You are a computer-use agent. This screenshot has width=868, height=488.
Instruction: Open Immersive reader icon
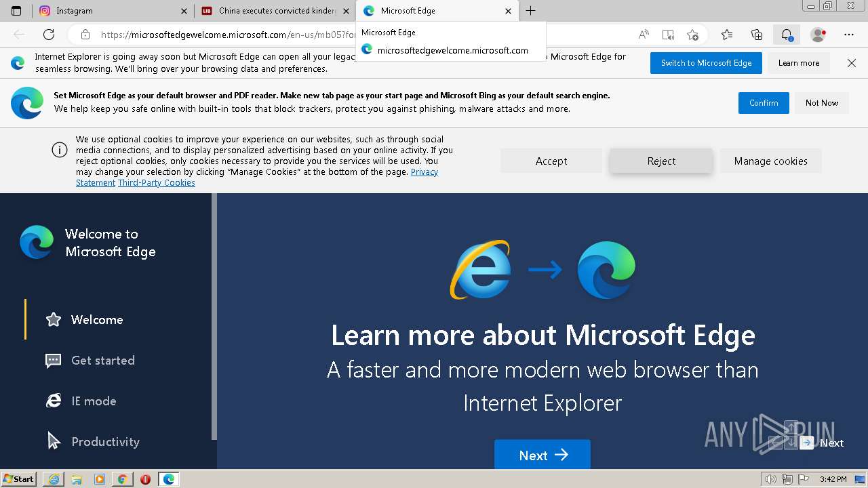coord(668,35)
